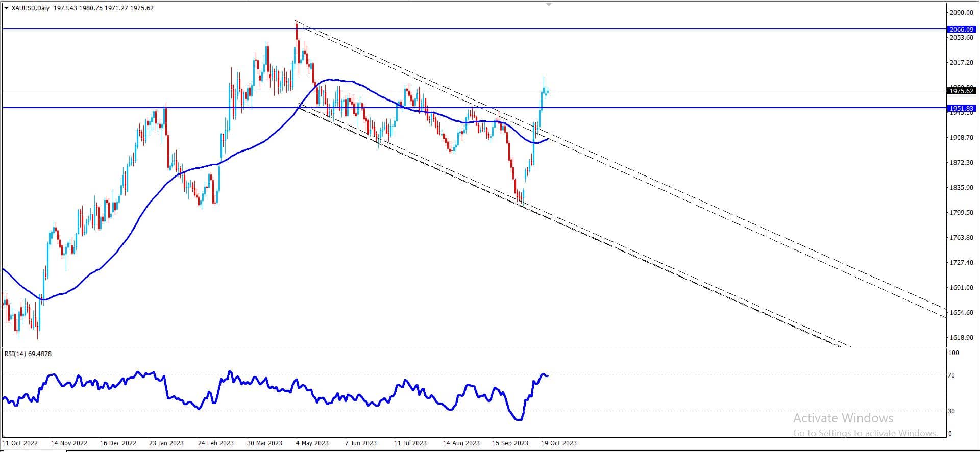Click the 14 Nov 2022 date label
980x452 pixels.
coord(69,443)
